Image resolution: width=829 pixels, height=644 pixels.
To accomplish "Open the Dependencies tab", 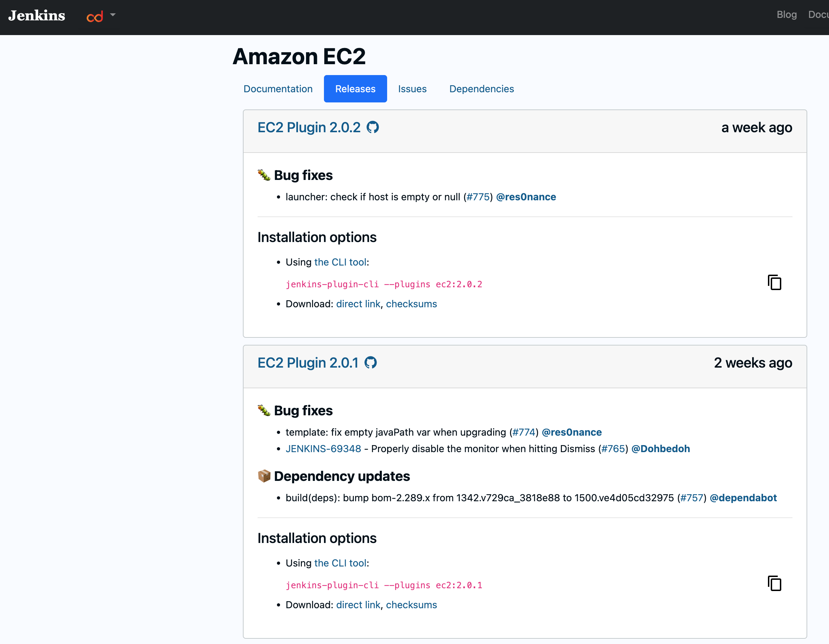I will pyautogui.click(x=481, y=89).
